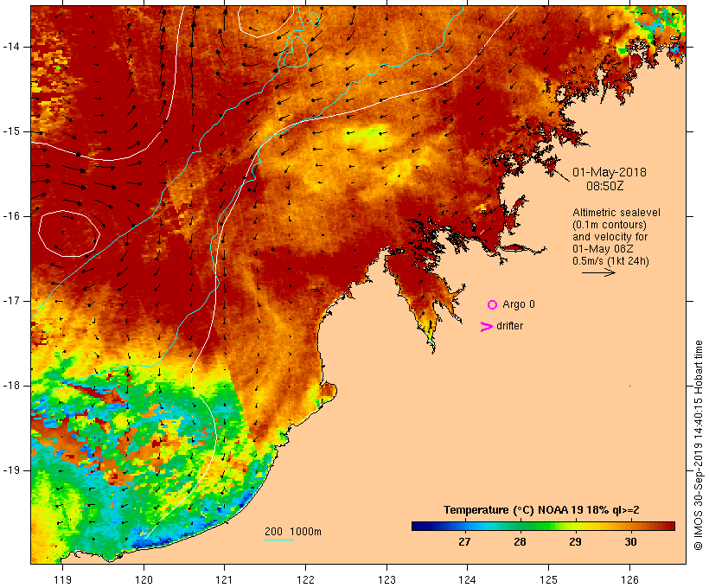This screenshot has height=588, width=709.
Task: Click the '126' longitude axis label
Action: [629, 579]
